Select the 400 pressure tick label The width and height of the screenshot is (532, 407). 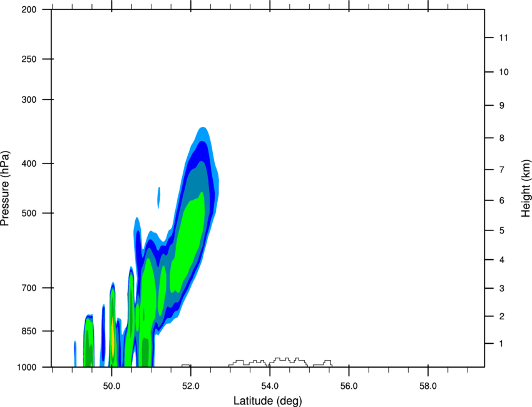29,163
